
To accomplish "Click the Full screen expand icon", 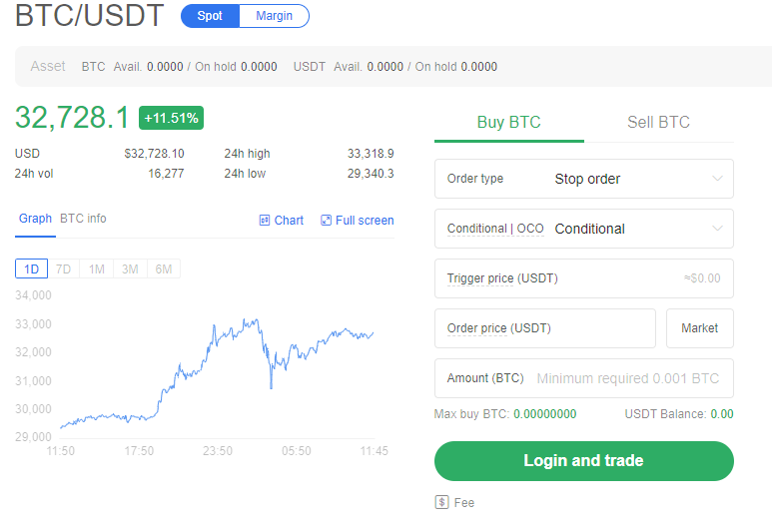I will coord(326,221).
